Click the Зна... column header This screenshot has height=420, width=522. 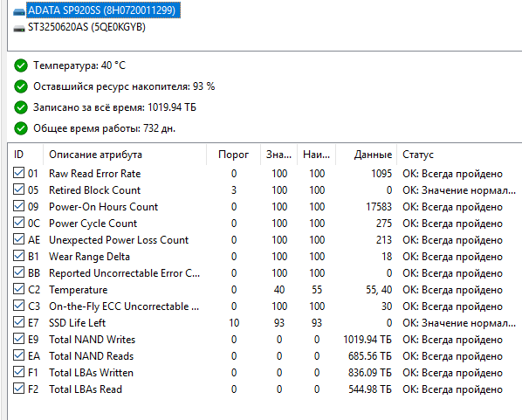click(279, 155)
